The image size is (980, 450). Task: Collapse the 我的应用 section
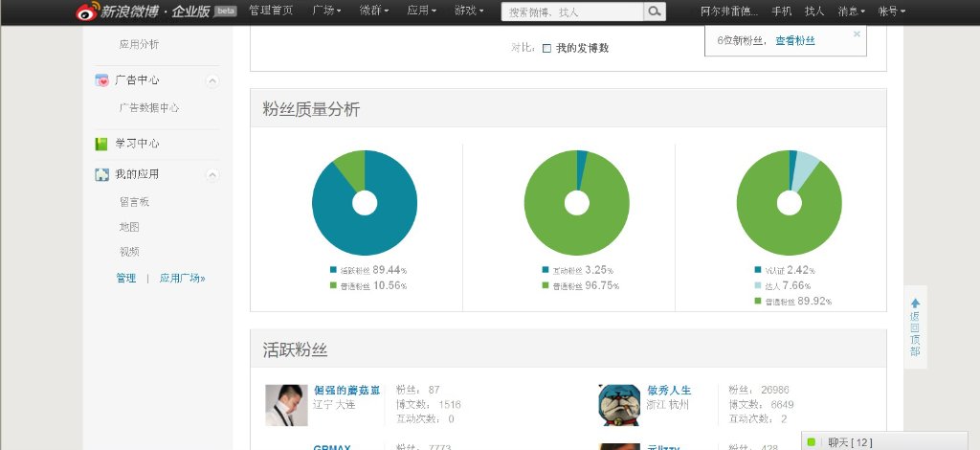(212, 175)
